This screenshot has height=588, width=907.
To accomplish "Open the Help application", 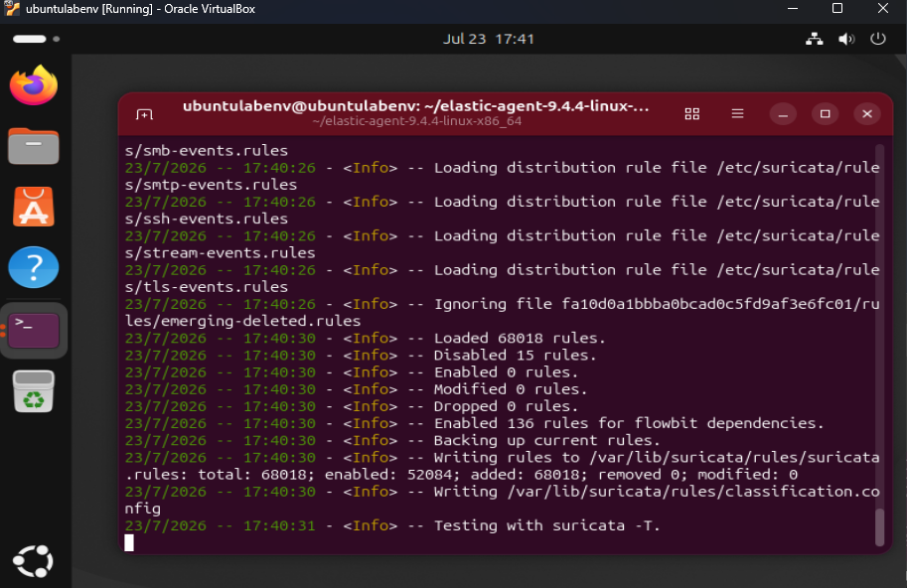I will click(34, 268).
